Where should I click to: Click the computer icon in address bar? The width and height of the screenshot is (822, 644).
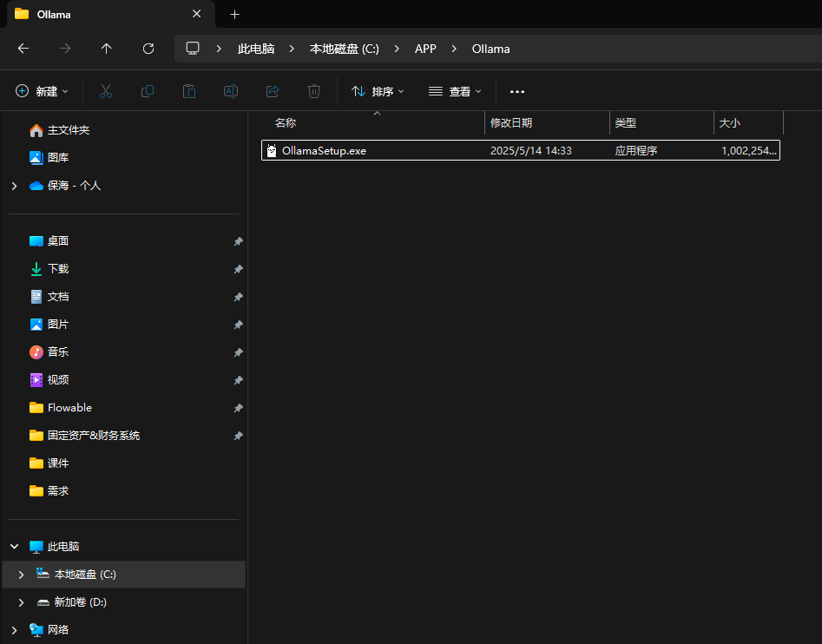(193, 49)
